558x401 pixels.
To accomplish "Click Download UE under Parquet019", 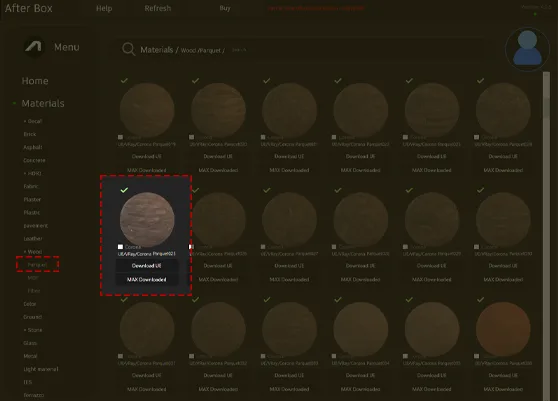I will (x=147, y=157).
